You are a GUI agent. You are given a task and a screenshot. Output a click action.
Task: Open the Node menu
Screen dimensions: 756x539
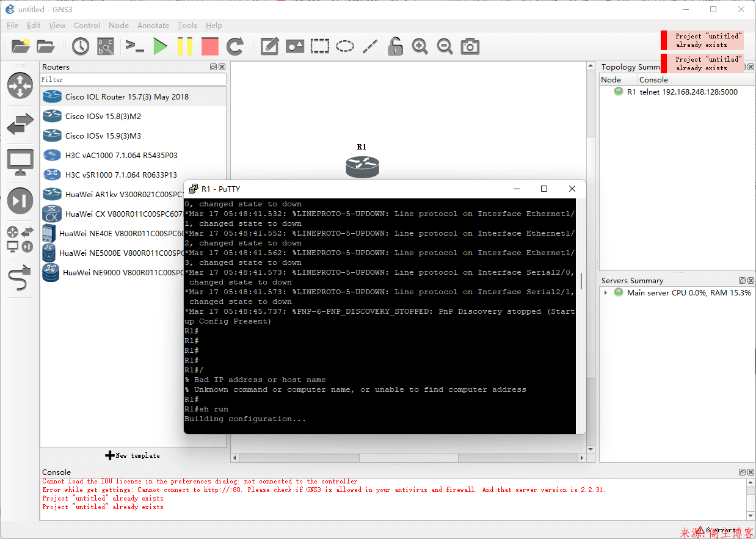118,26
